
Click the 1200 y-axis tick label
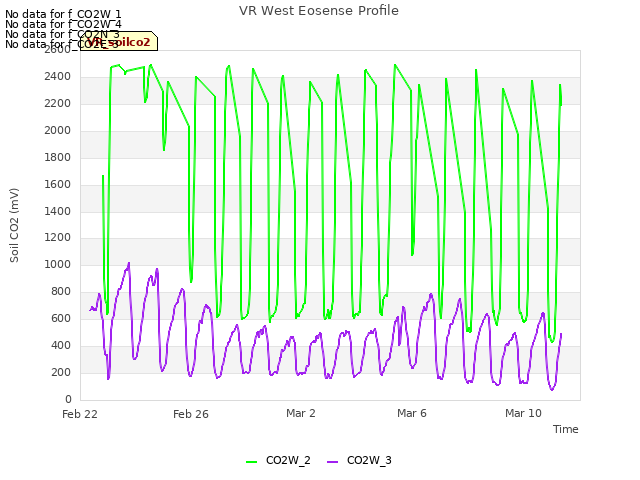(x=58, y=238)
